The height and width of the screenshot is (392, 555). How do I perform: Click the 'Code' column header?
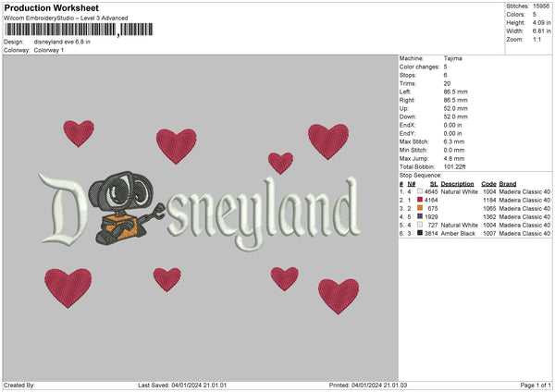488,184
